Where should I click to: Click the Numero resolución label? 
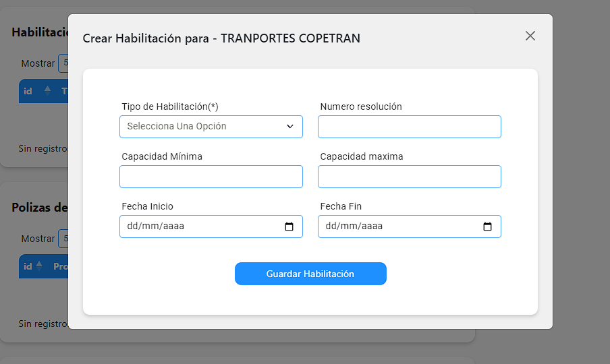(x=361, y=107)
